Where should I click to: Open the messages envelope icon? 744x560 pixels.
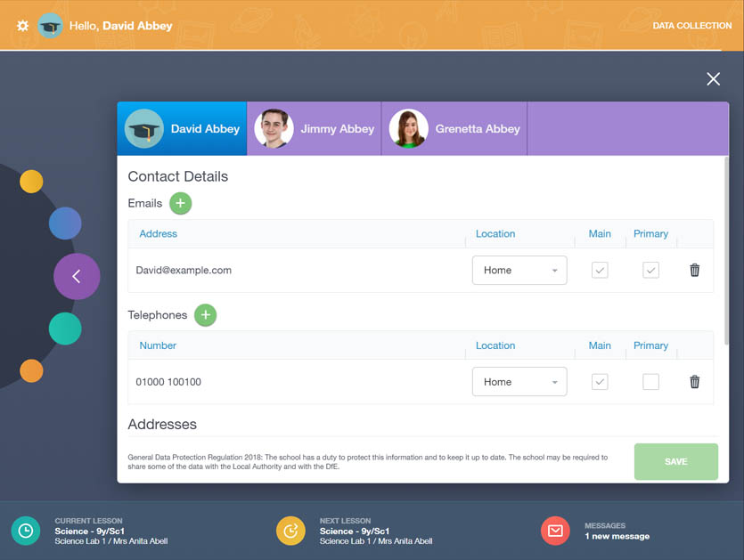pos(555,531)
